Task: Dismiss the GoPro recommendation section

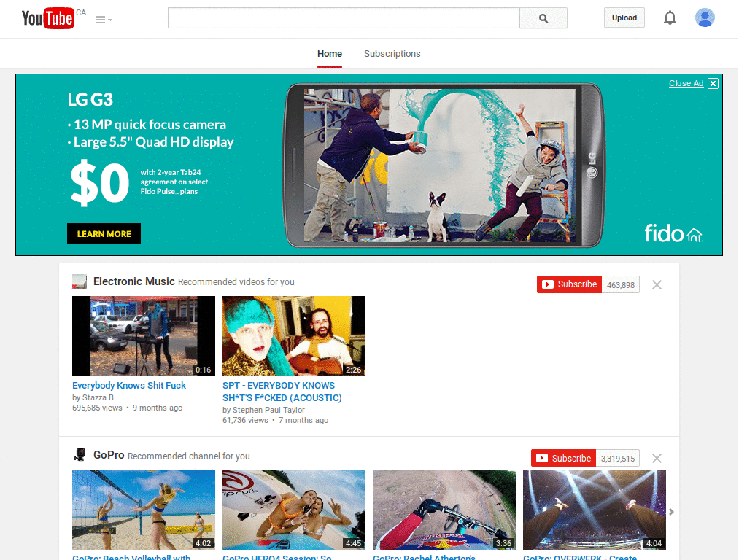Action: (x=657, y=458)
